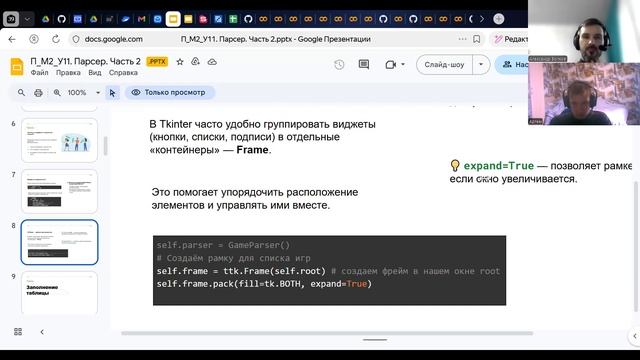
Task: Click code line self.parser = GameParser()
Action: 223,245
